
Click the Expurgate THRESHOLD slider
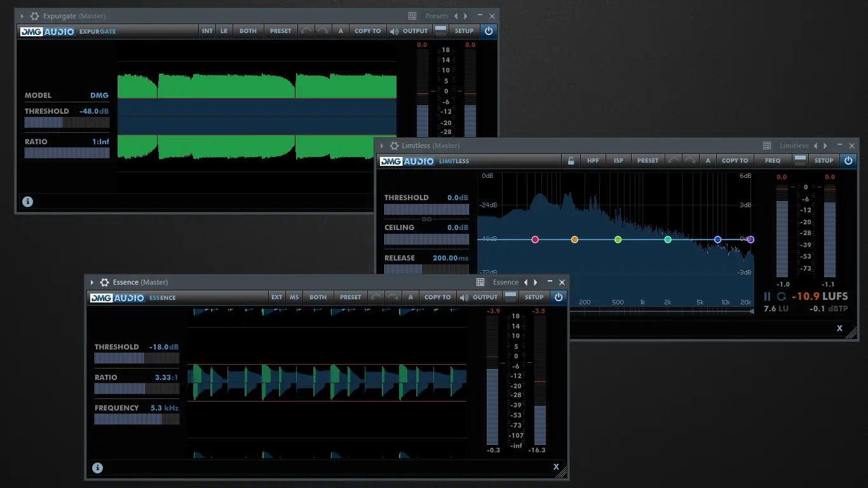pos(67,122)
